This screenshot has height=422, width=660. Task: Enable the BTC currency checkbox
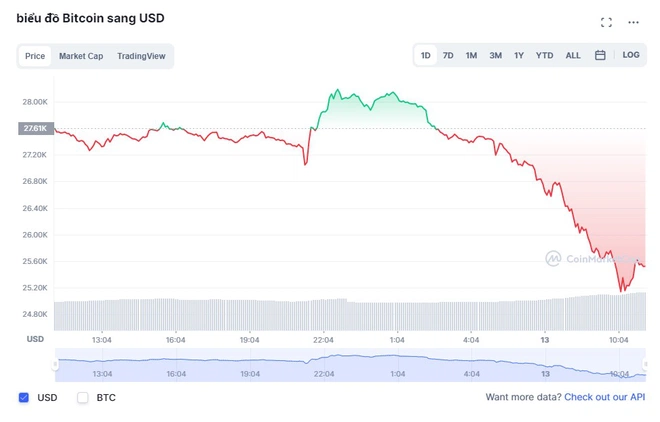tap(83, 398)
